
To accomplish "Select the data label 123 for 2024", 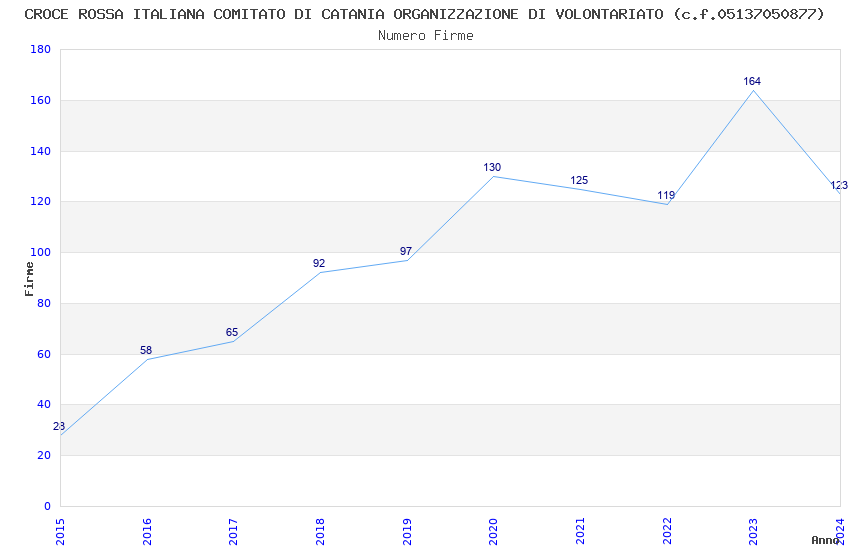I will tap(839, 185).
